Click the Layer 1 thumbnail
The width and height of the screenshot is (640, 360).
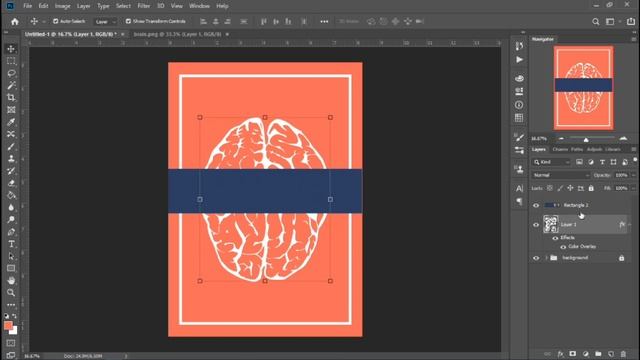tap(551, 224)
